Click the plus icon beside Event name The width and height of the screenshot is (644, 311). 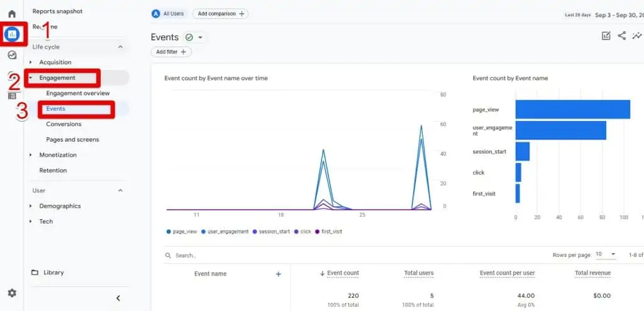[279, 274]
